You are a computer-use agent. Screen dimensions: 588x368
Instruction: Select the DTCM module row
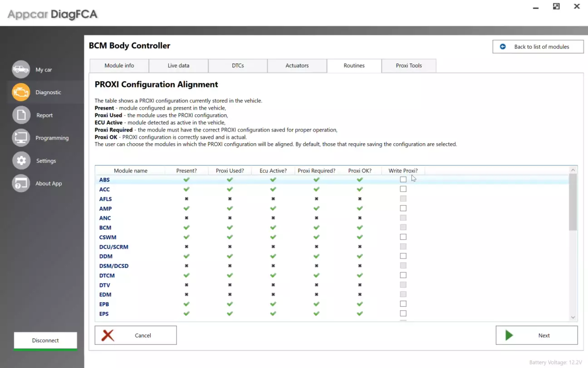tap(107, 276)
